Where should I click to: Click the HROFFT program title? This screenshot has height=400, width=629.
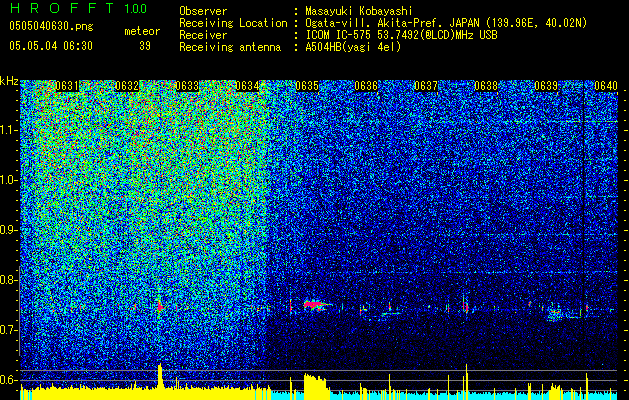(x=62, y=8)
